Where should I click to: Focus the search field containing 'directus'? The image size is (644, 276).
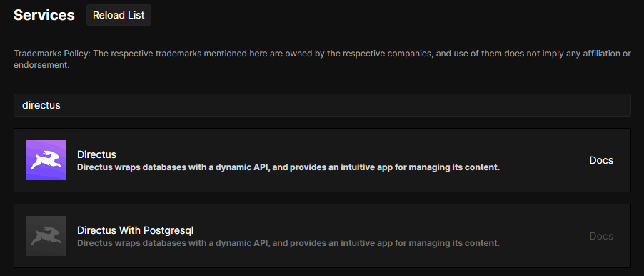tap(322, 105)
